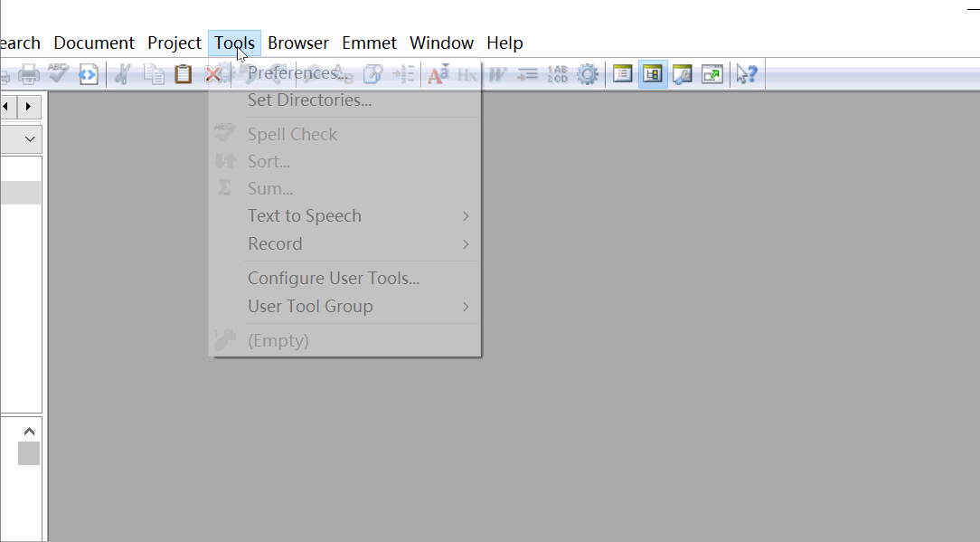
Task: Choose Sort... in the Tools menu
Action: (345, 161)
